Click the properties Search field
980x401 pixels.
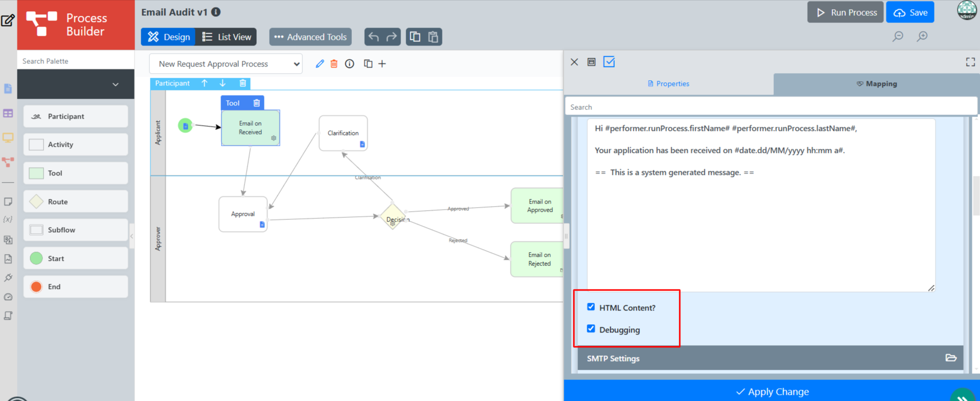tap(771, 107)
